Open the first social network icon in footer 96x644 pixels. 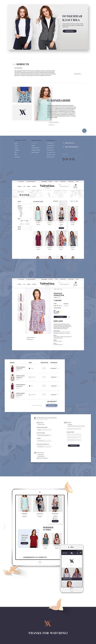point(64,159)
